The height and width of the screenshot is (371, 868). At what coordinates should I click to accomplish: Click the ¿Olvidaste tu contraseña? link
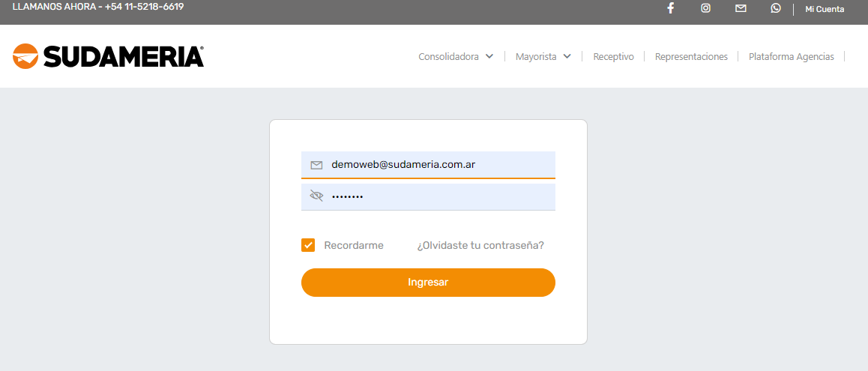pos(480,245)
